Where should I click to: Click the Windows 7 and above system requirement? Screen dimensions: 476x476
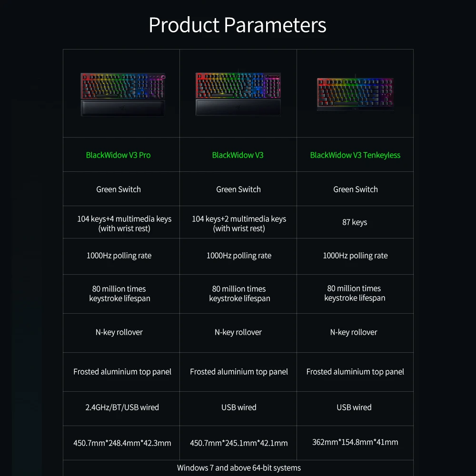pos(239,468)
